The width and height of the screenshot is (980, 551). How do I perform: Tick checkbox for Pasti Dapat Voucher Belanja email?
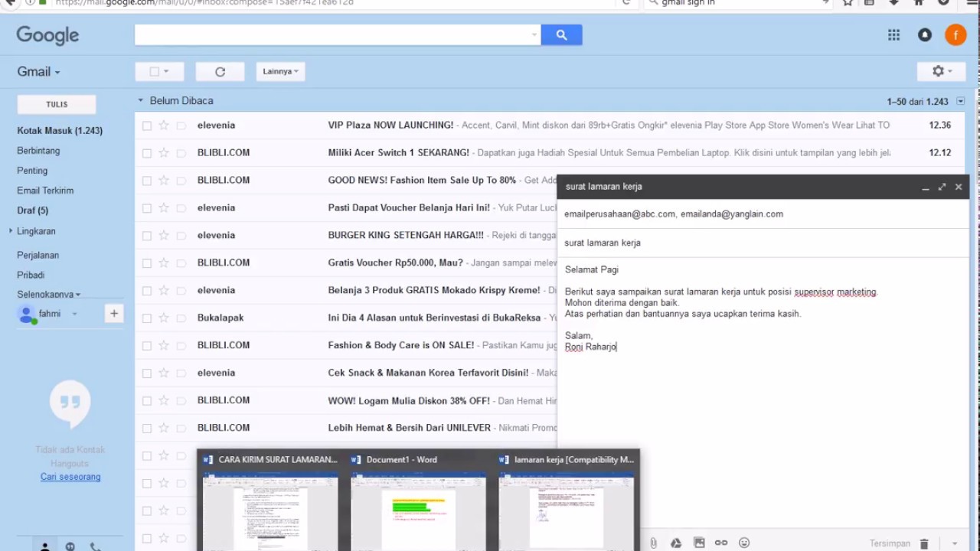click(146, 208)
